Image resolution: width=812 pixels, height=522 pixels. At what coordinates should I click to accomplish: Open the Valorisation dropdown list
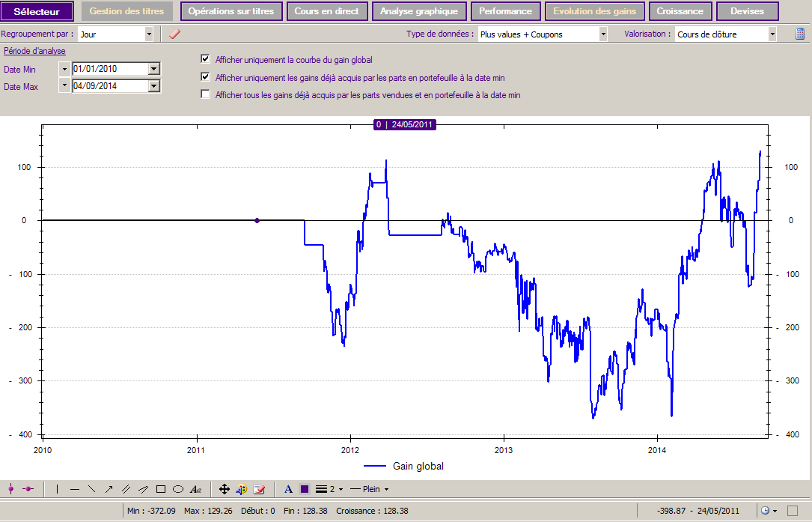[772, 34]
